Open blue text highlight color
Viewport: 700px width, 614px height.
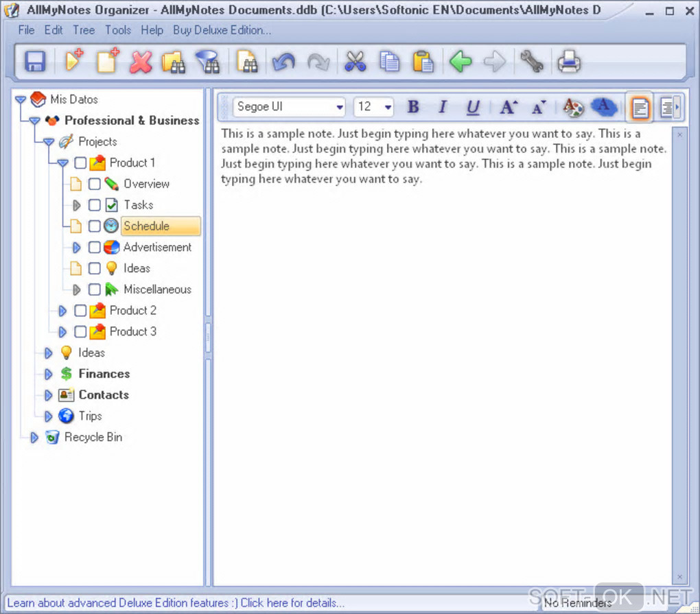click(x=604, y=107)
